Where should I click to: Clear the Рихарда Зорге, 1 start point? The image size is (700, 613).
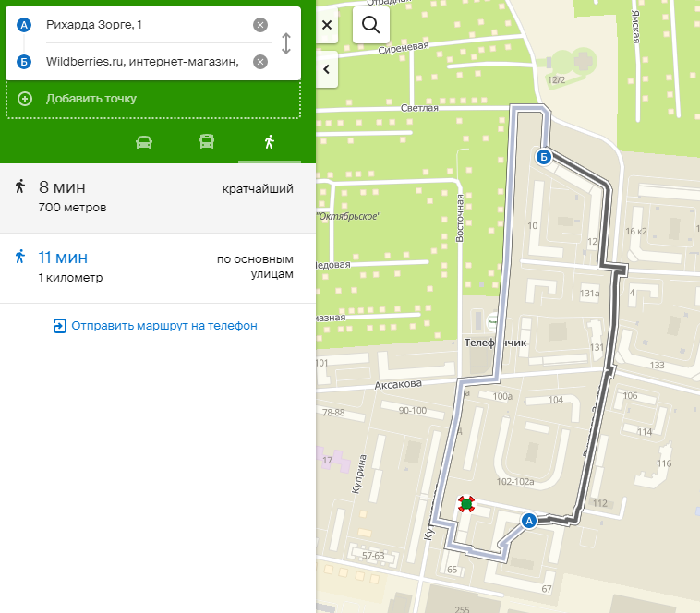click(x=260, y=25)
